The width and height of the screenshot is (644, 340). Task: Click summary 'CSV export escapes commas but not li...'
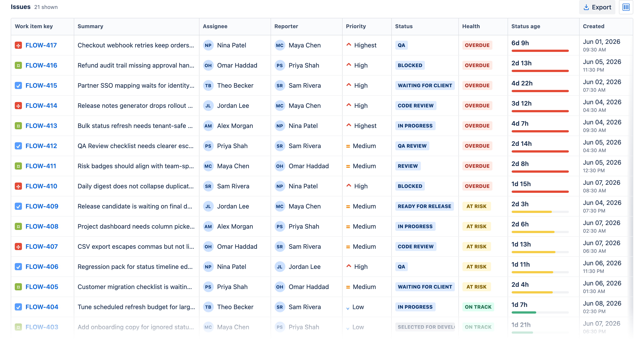pos(136,246)
